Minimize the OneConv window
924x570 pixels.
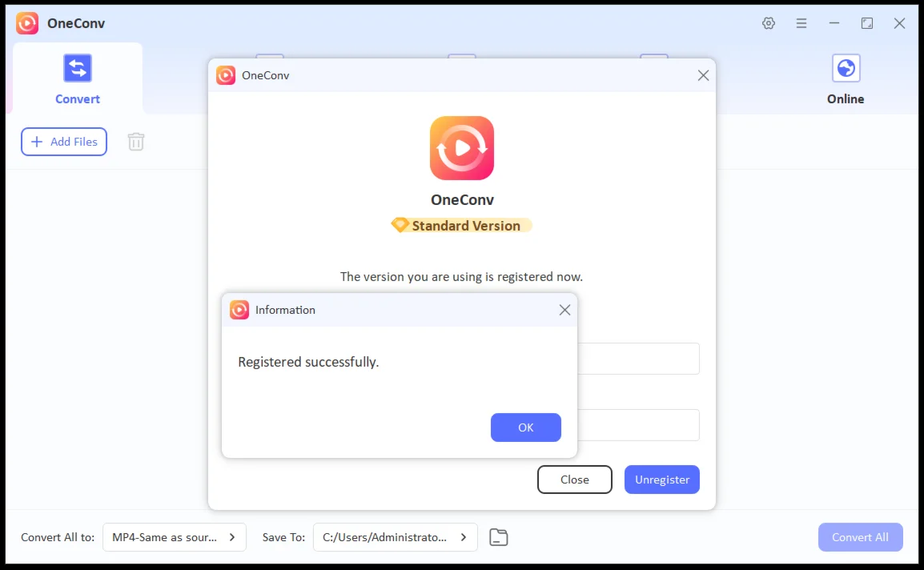point(834,23)
